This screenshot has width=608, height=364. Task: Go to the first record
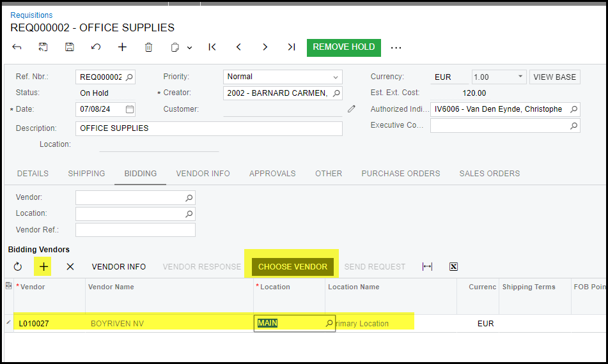212,47
